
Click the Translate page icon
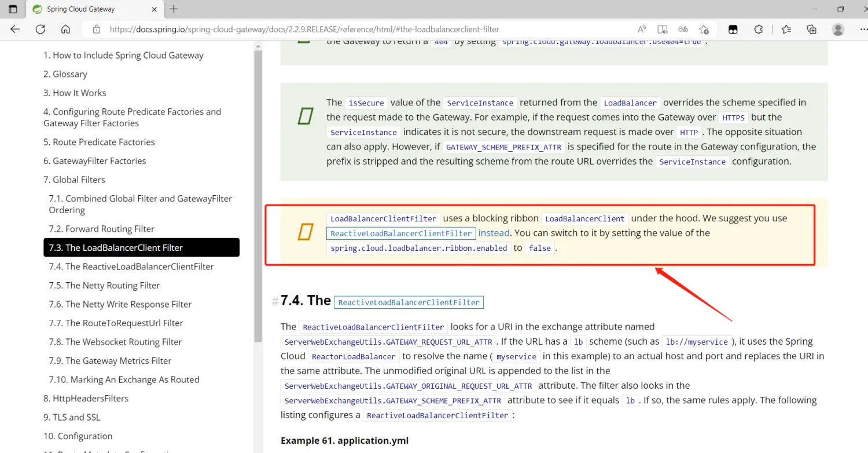click(x=683, y=29)
